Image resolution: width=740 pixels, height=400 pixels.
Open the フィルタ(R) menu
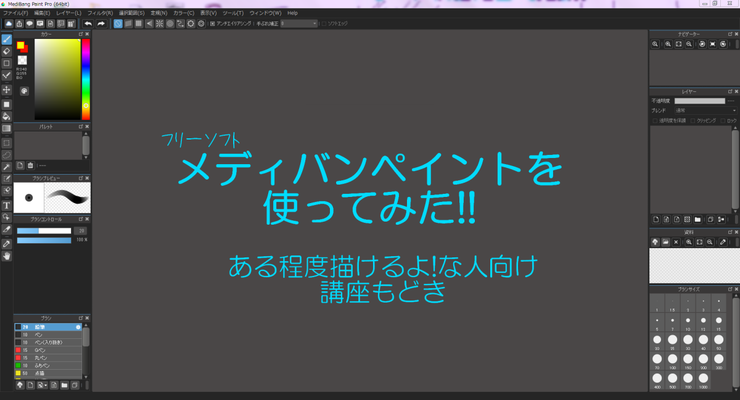[x=100, y=13]
